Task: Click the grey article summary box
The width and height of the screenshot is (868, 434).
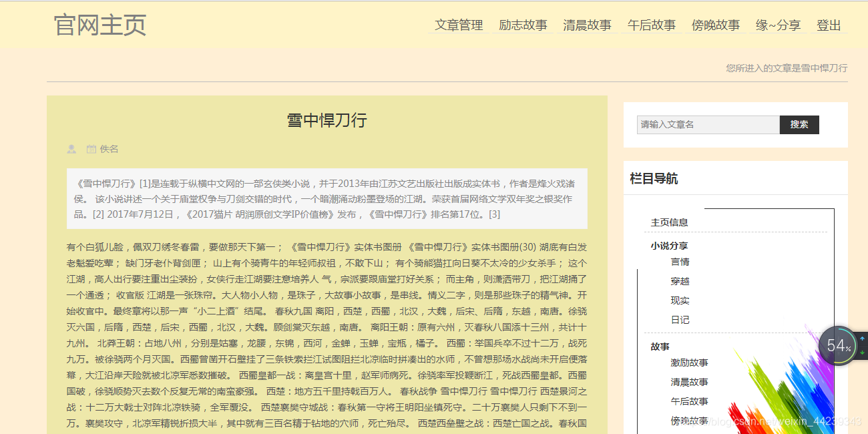Action: [x=327, y=199]
